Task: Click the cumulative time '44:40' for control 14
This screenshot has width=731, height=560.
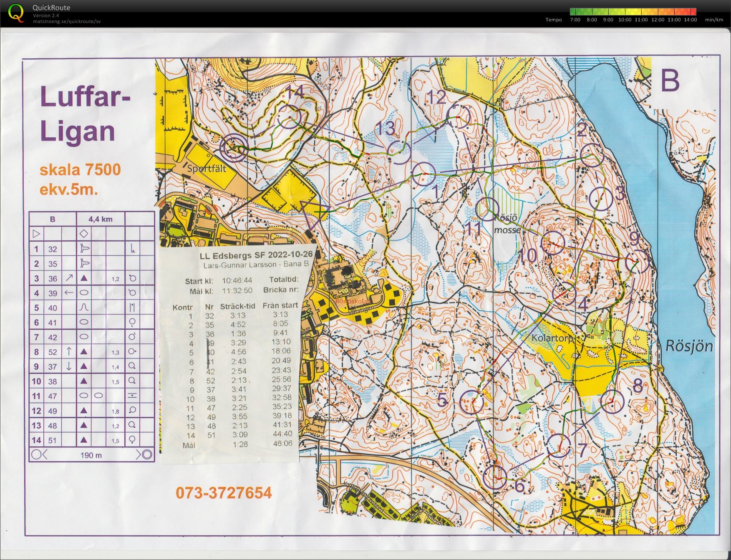Action: coord(282,434)
